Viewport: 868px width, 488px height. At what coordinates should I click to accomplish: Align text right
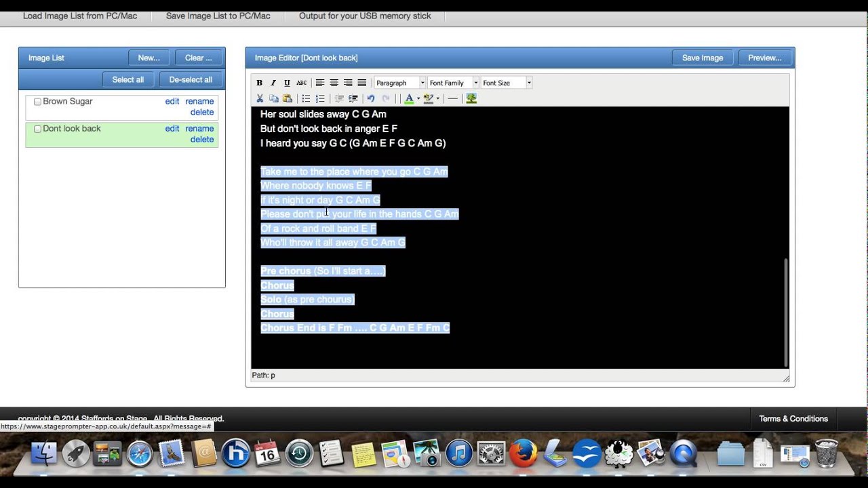(x=348, y=83)
